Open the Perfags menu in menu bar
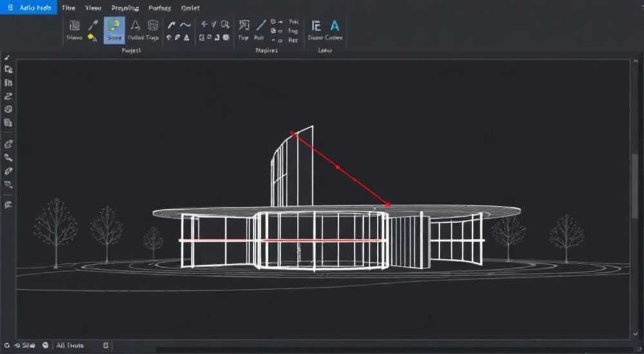Image resolution: width=644 pixels, height=354 pixels. (x=160, y=8)
